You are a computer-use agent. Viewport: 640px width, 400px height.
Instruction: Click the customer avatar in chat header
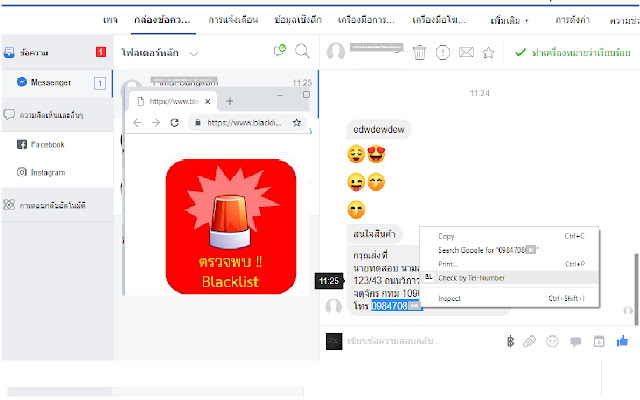(x=336, y=52)
